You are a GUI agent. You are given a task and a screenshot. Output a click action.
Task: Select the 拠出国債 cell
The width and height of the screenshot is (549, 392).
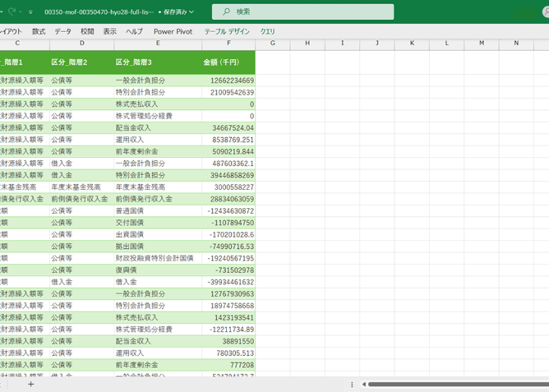[158, 246]
